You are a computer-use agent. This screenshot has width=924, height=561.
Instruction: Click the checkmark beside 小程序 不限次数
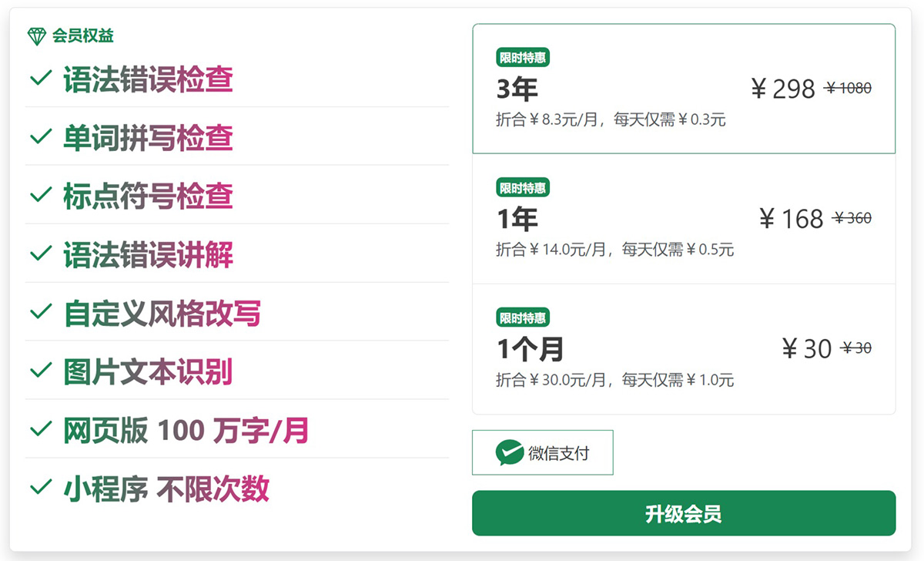click(x=40, y=489)
